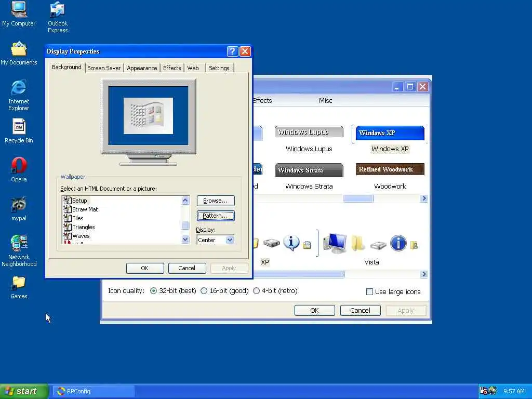Choose the Vista drive icon in RPConfig
This screenshot has height=399, width=532.
[378, 245]
